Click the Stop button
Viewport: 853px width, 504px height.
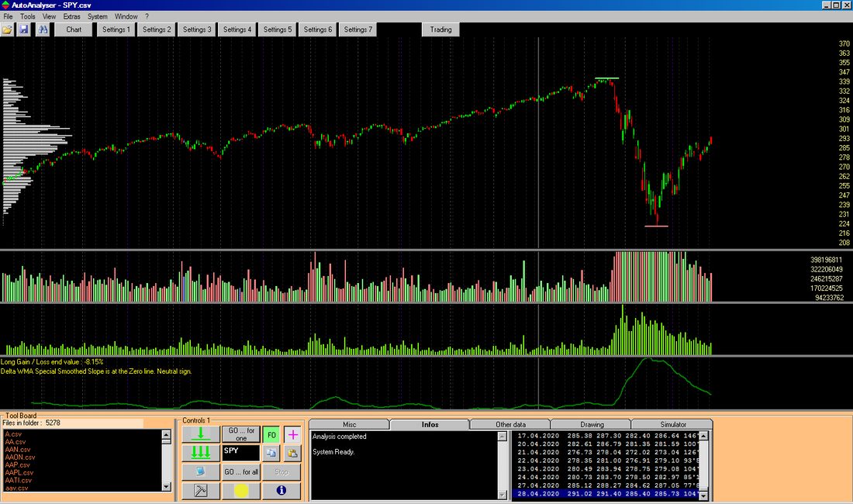pos(281,471)
